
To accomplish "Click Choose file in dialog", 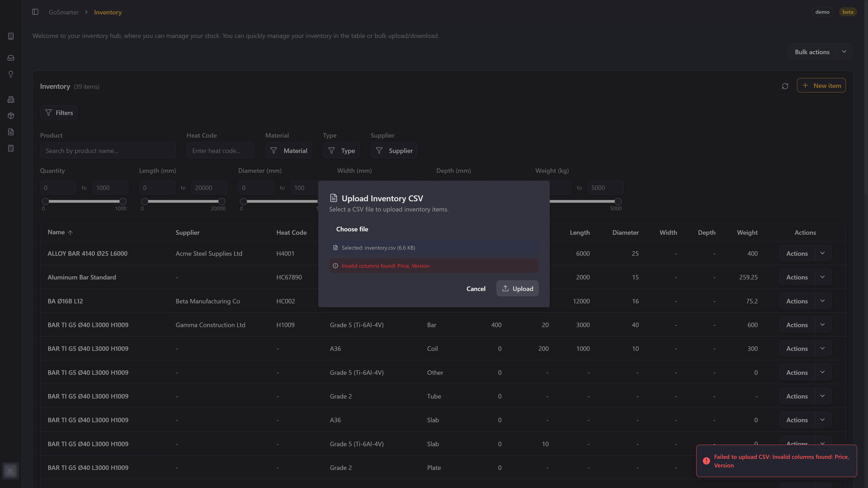I will (x=352, y=229).
